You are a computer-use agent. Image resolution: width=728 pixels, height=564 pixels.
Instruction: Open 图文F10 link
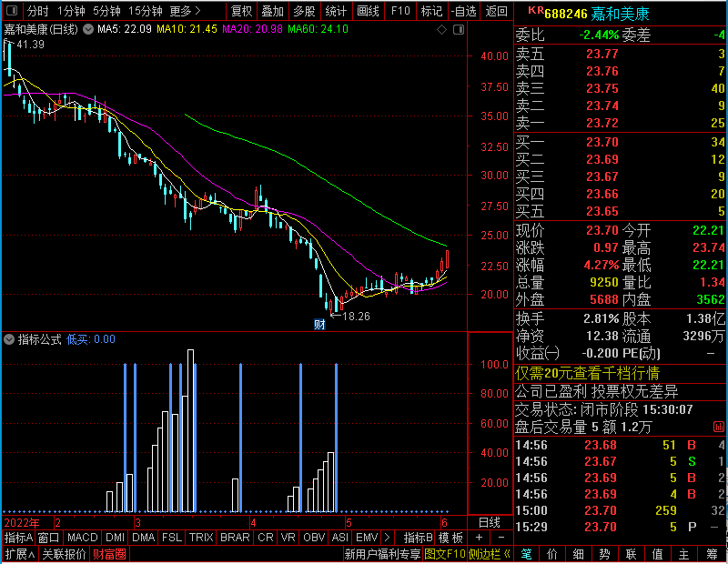click(x=445, y=554)
